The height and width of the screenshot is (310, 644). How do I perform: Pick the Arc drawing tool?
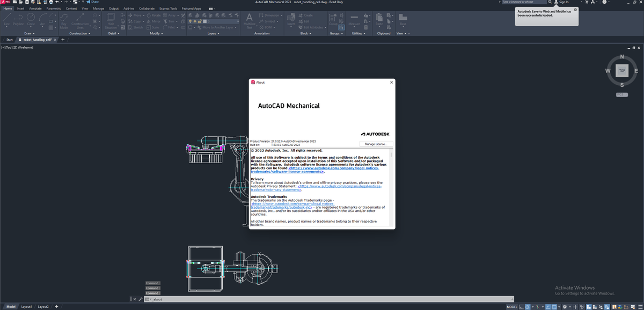point(42,21)
